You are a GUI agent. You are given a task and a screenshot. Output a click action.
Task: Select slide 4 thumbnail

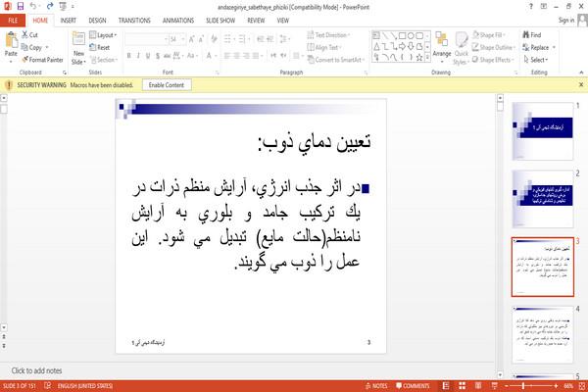tap(543, 334)
